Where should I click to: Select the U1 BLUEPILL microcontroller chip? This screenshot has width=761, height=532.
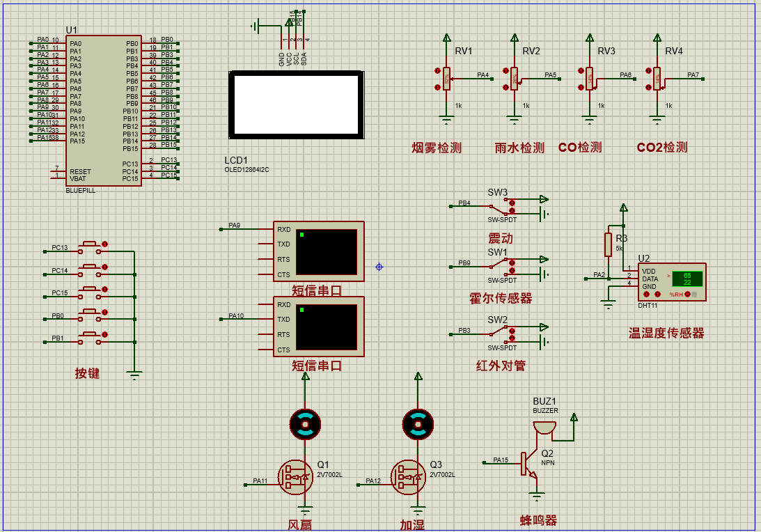click(x=103, y=110)
